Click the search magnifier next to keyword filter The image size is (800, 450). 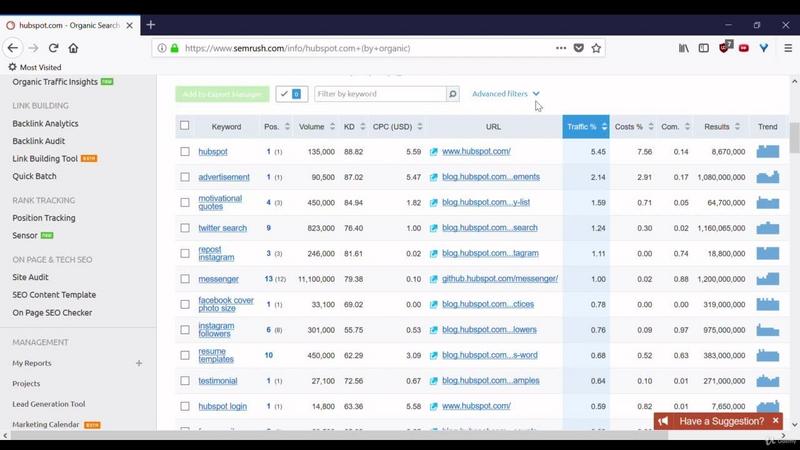(x=453, y=94)
